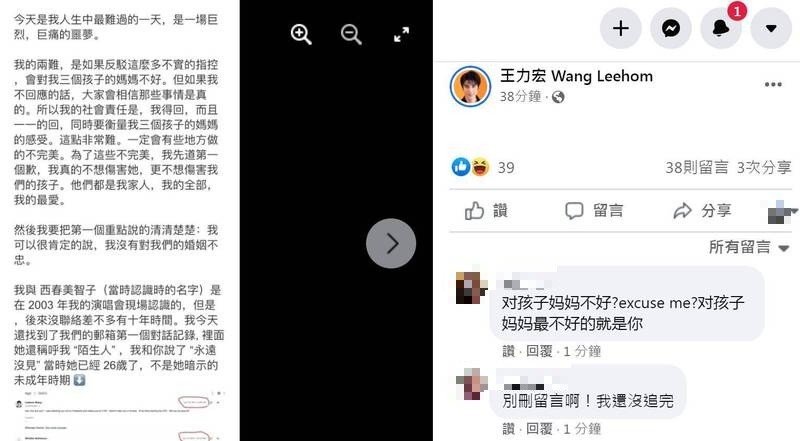Expand the 所有留言 comment filter dropdown
The image size is (800, 441).
[x=749, y=248]
